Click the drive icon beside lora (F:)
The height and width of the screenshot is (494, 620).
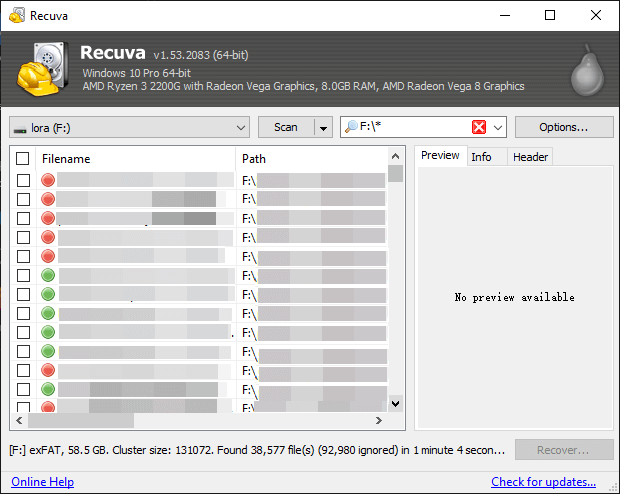click(x=20, y=129)
